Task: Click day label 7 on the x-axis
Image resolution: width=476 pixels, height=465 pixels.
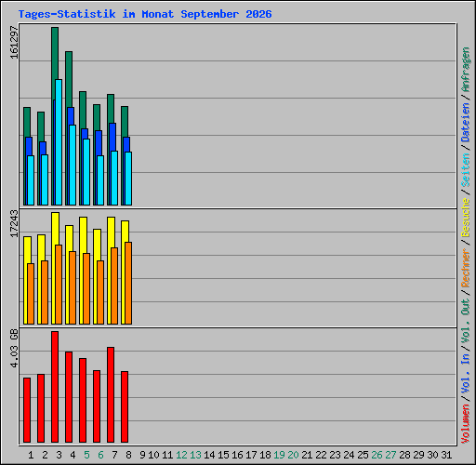Action: tap(114, 455)
